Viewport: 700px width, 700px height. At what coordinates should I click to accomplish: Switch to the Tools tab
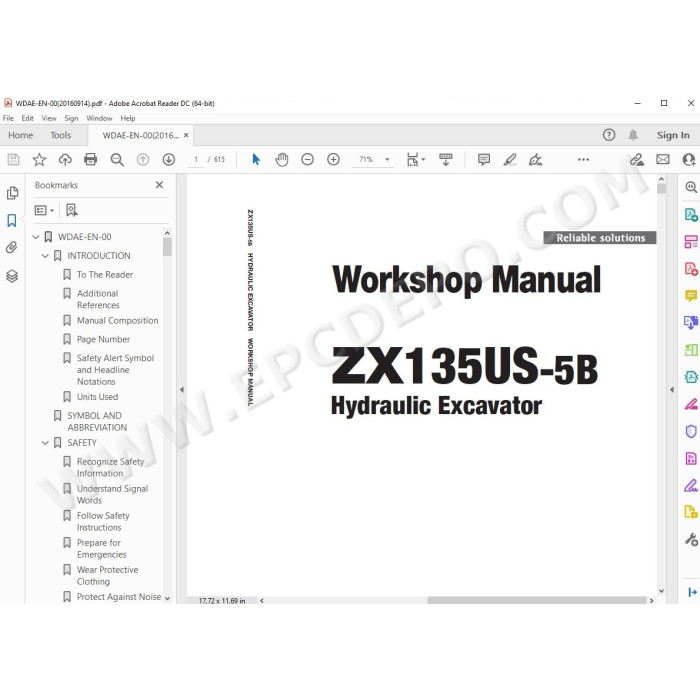pyautogui.click(x=61, y=135)
